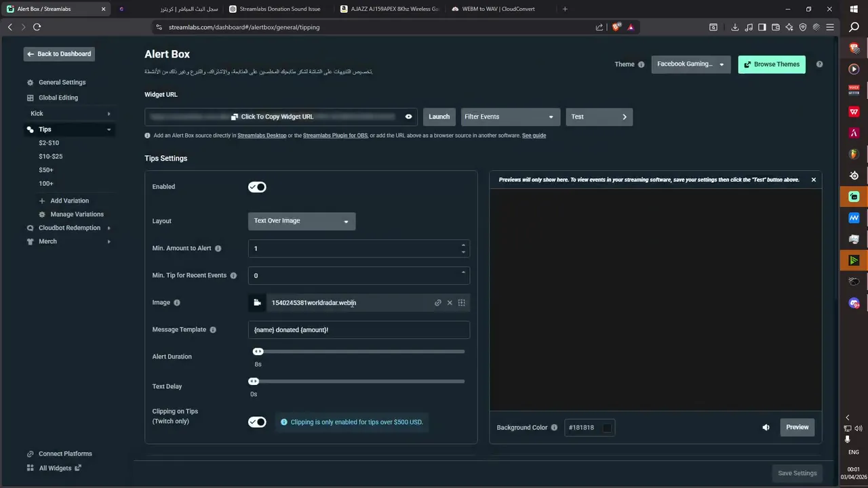Click to copy the widget URL
Viewport: 868px width, 488px height.
[x=272, y=117]
